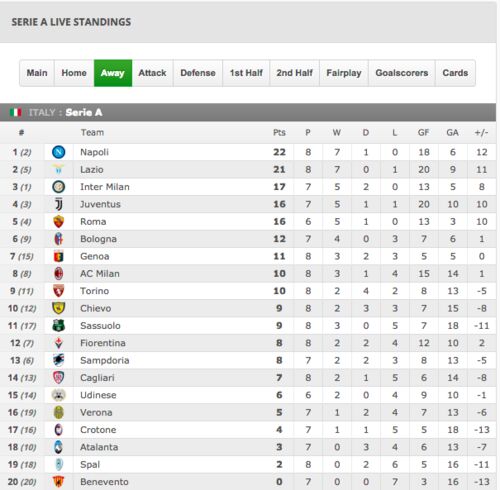Click the Roma crest icon

point(59,221)
